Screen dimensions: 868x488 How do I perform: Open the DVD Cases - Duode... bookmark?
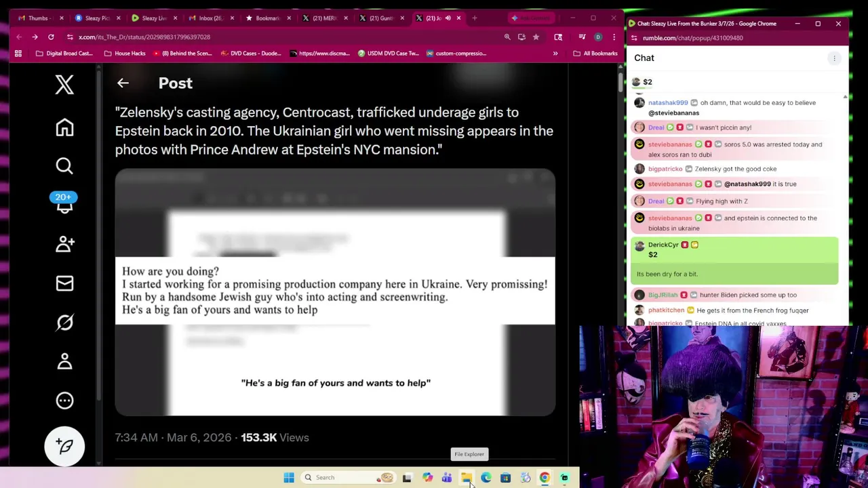pyautogui.click(x=252, y=54)
